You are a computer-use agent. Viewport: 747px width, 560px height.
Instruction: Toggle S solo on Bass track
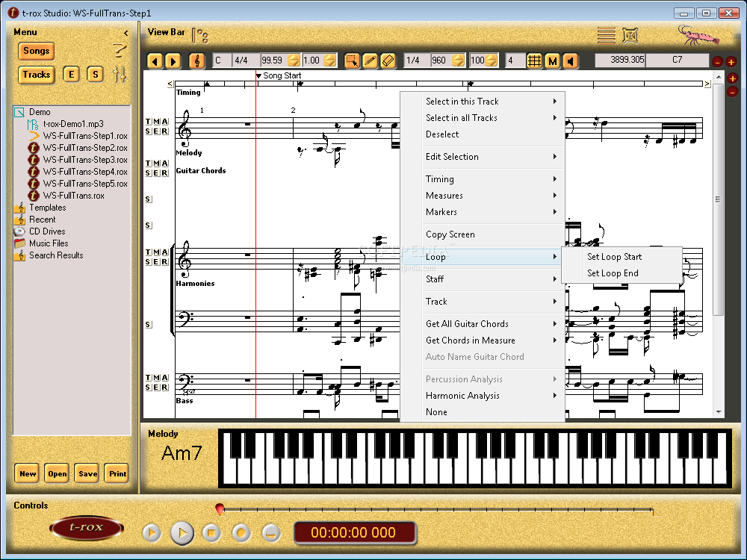(148, 388)
